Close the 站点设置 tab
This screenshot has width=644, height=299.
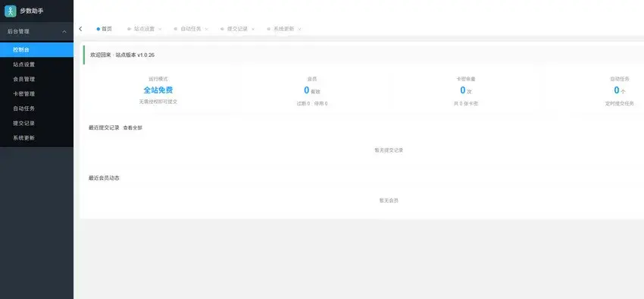click(160, 29)
